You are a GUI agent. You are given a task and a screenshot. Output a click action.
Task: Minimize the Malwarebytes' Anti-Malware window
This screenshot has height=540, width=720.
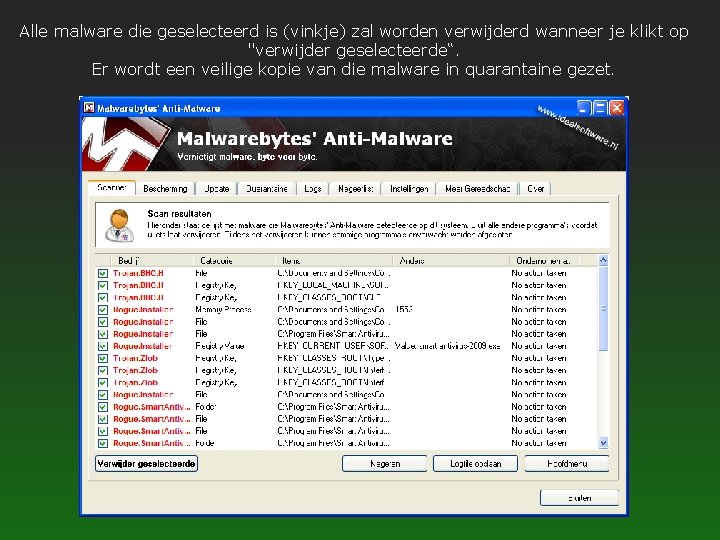click(x=584, y=108)
